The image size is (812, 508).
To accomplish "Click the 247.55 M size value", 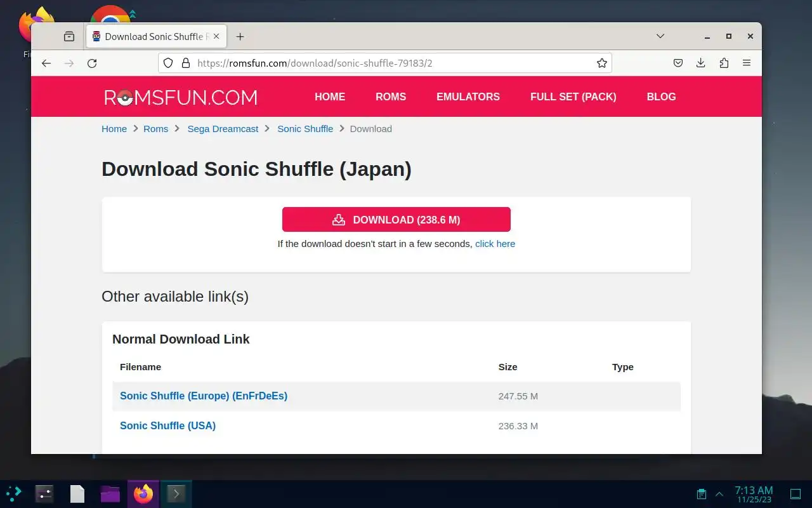I will (518, 396).
